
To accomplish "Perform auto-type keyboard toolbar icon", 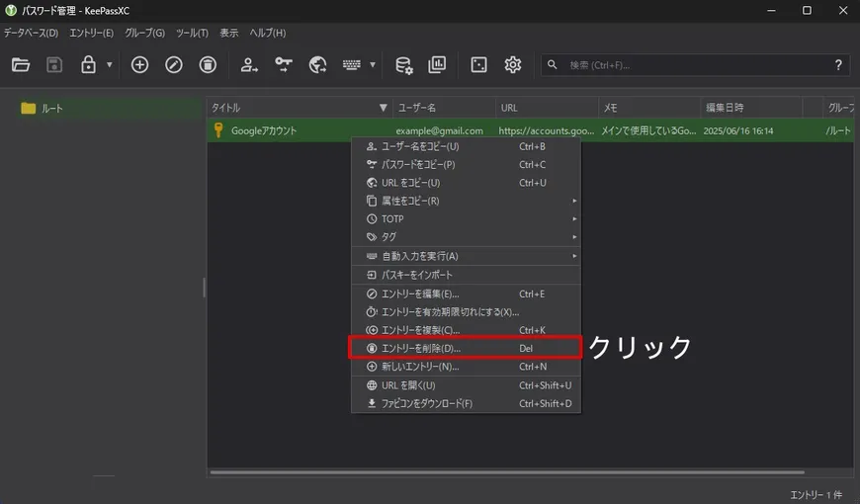I will click(x=352, y=64).
